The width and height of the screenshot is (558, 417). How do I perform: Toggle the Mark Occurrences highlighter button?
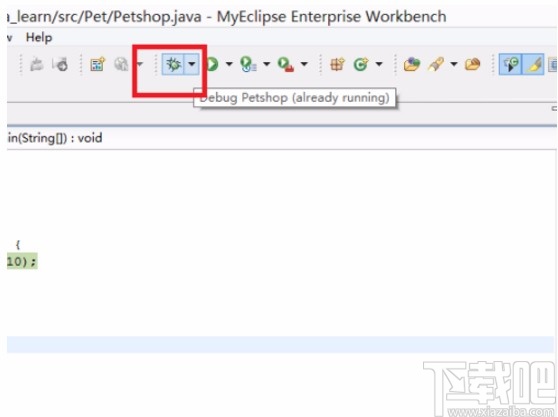tap(534, 64)
